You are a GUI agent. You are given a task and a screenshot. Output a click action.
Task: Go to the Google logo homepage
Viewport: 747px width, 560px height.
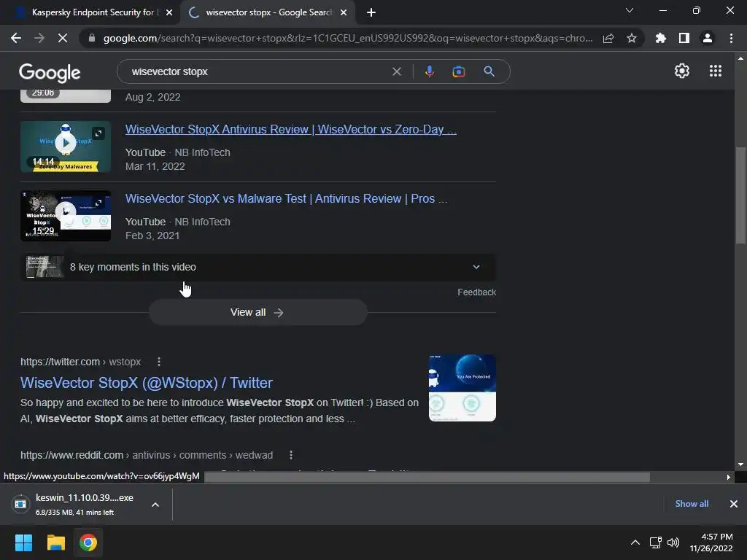[50, 72]
